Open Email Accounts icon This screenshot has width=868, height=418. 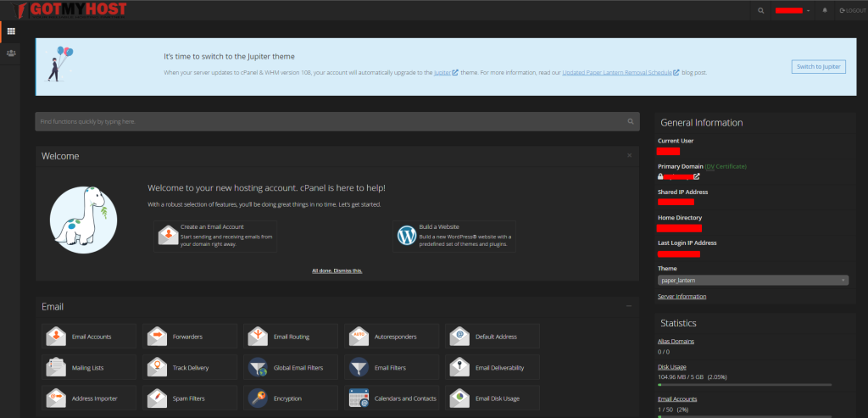click(x=56, y=337)
